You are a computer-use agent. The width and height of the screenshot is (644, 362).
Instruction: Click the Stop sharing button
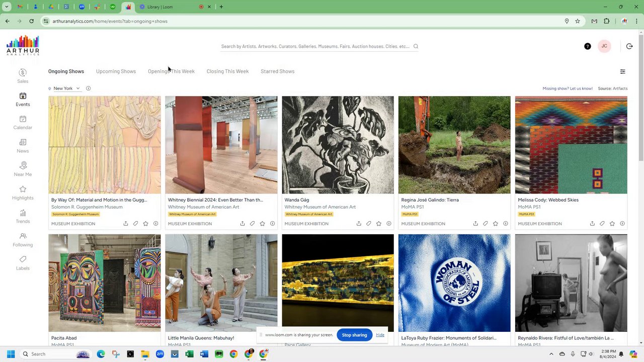pos(354,335)
